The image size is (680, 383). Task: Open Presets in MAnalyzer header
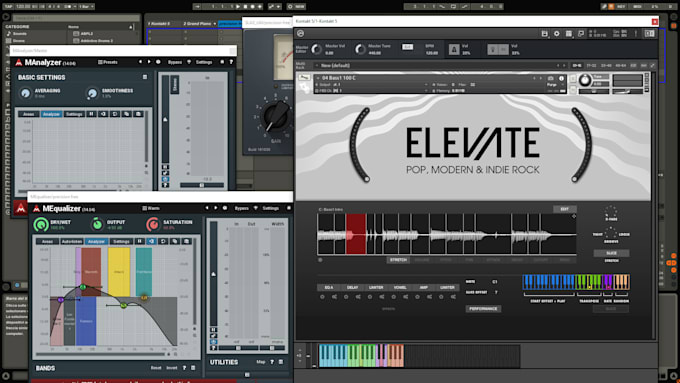click(x=108, y=62)
